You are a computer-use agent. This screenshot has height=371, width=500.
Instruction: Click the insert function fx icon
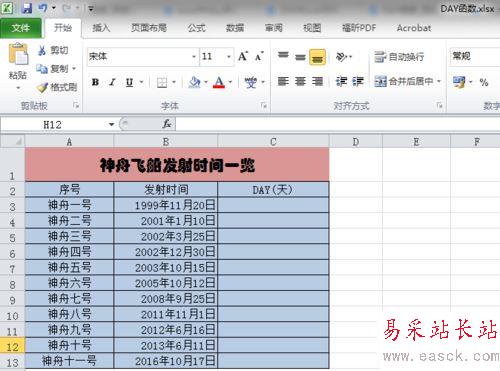pos(167,124)
